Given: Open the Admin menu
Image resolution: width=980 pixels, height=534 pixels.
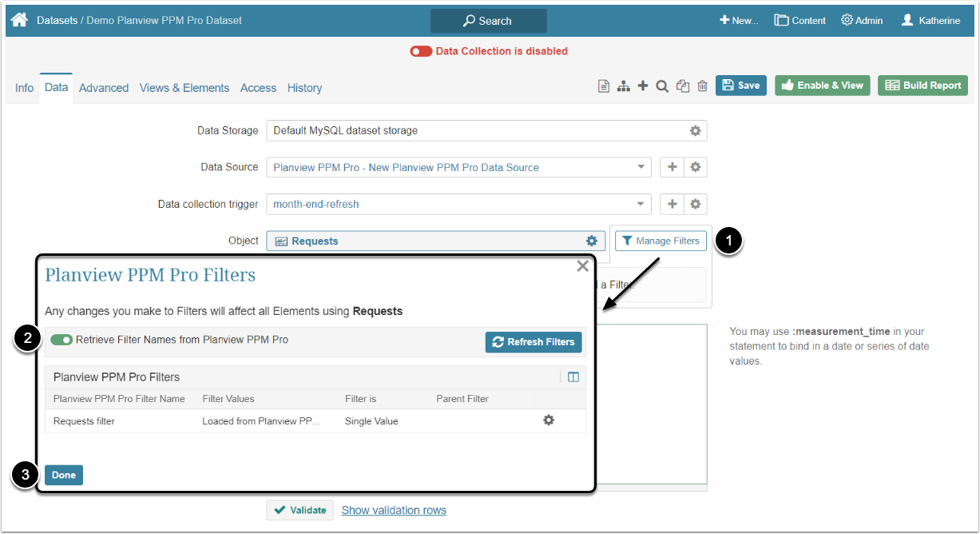Looking at the screenshot, I should point(862,21).
